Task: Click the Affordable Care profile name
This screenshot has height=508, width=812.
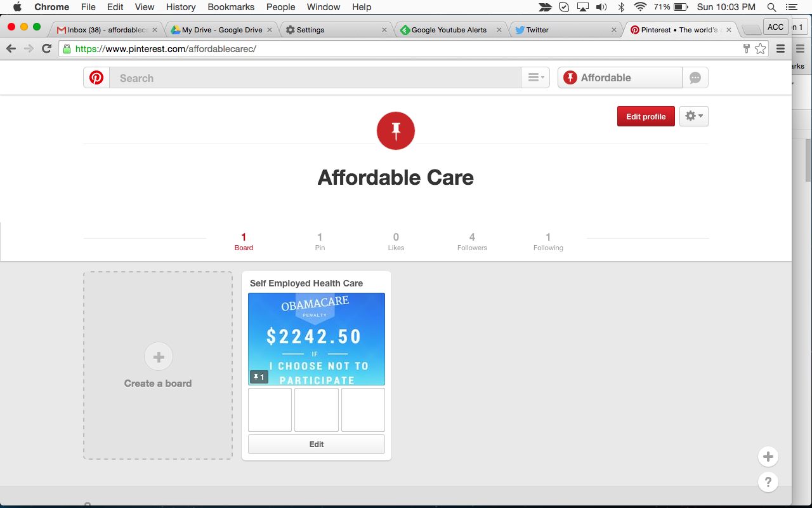Action: (x=396, y=177)
